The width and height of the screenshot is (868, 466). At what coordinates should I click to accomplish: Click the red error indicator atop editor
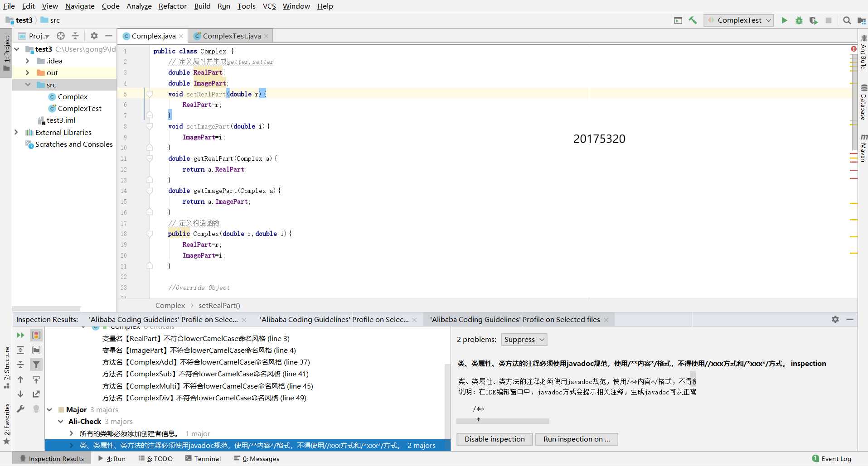coord(853,49)
